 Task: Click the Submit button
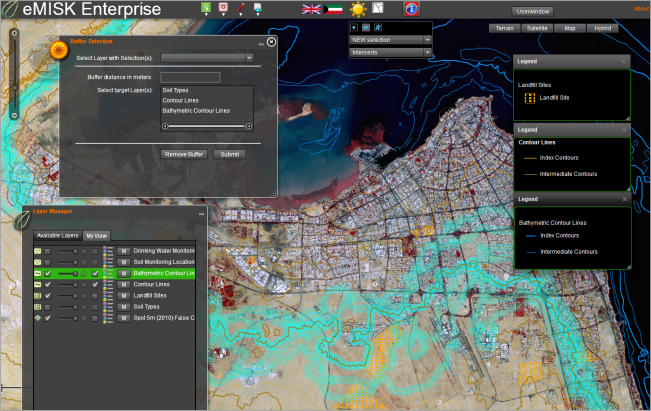[230, 154]
